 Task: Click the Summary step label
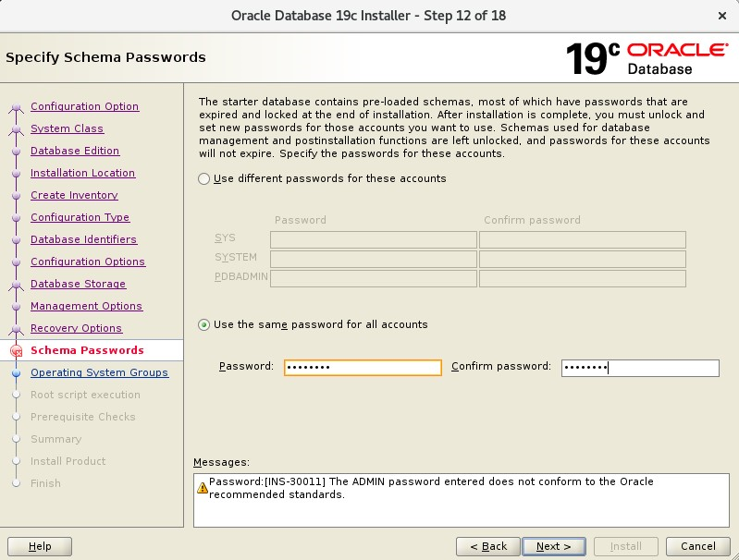coord(56,439)
